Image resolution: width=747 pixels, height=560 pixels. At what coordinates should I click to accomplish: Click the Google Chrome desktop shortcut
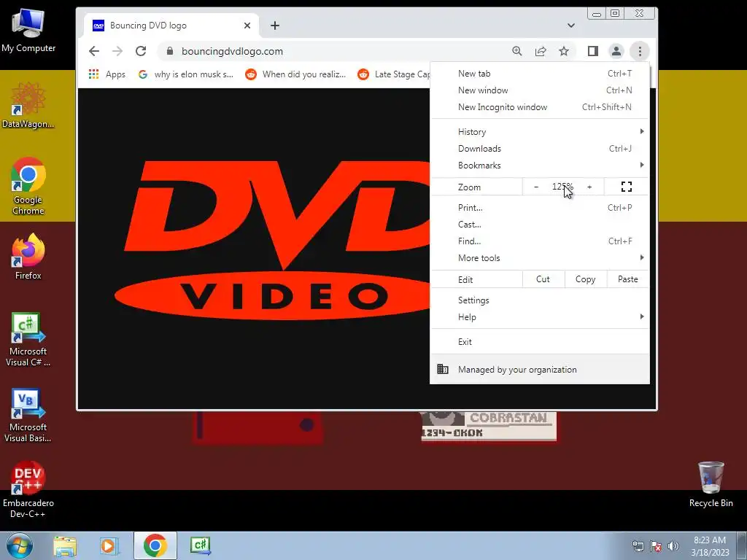(28, 186)
